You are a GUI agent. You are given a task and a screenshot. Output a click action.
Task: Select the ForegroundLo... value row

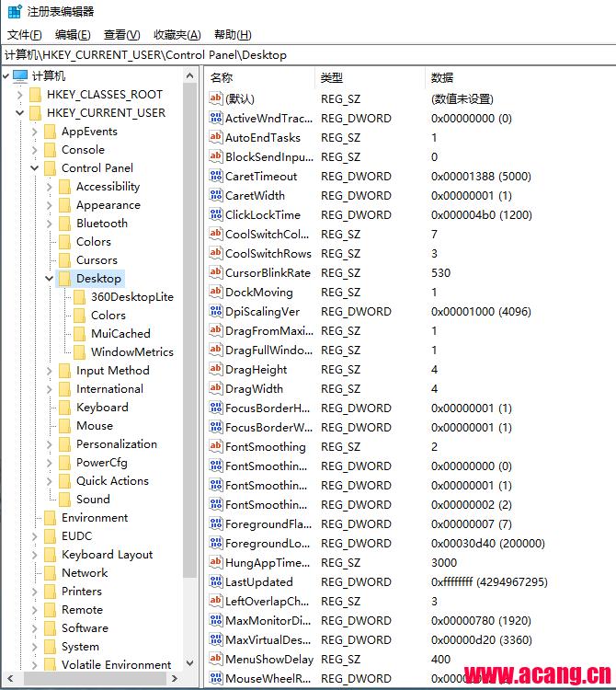tap(409, 544)
